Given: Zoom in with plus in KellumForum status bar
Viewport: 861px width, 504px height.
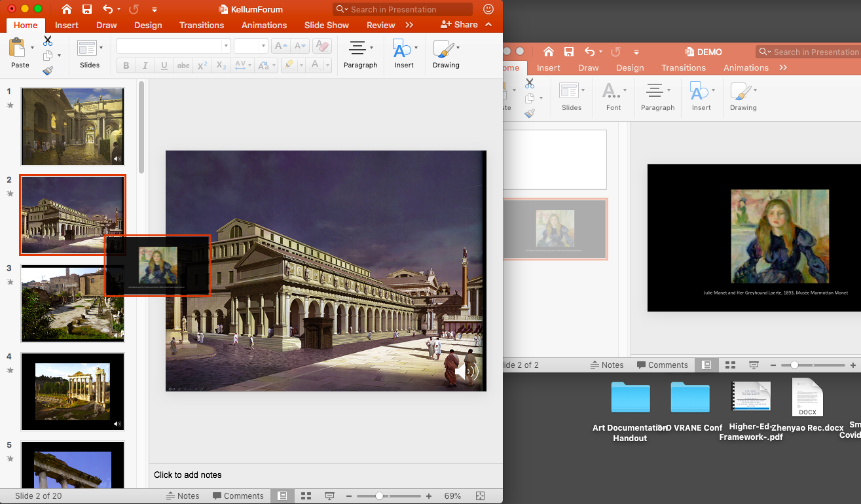Looking at the screenshot, I should pyautogui.click(x=429, y=496).
